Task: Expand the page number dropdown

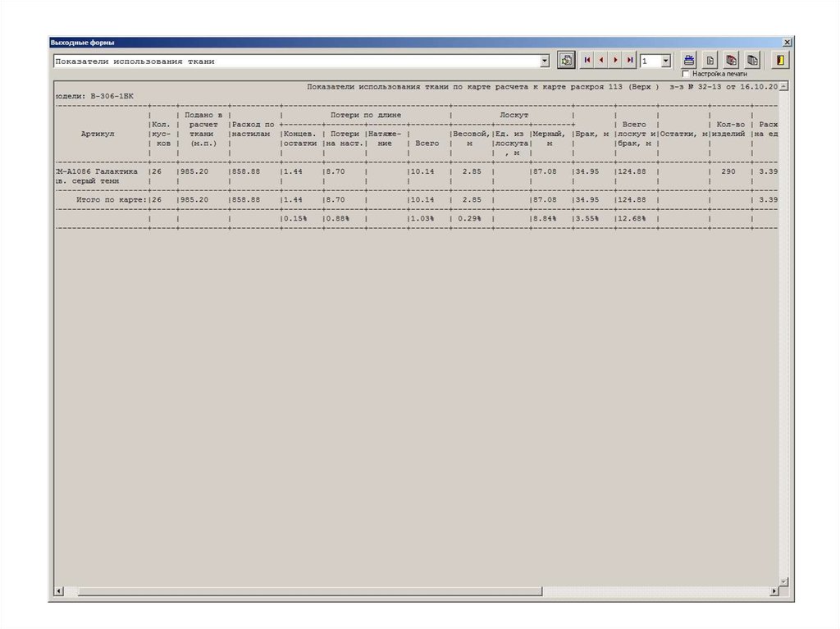Action: pos(665,62)
